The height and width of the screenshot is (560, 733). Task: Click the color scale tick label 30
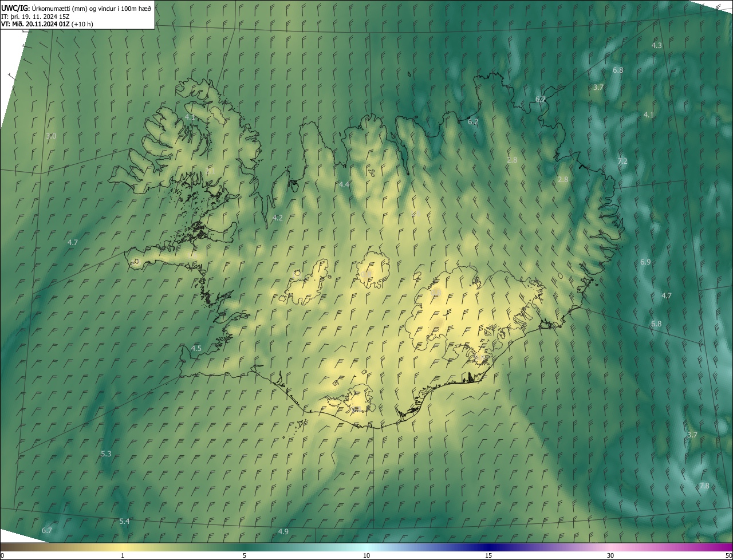610,555
